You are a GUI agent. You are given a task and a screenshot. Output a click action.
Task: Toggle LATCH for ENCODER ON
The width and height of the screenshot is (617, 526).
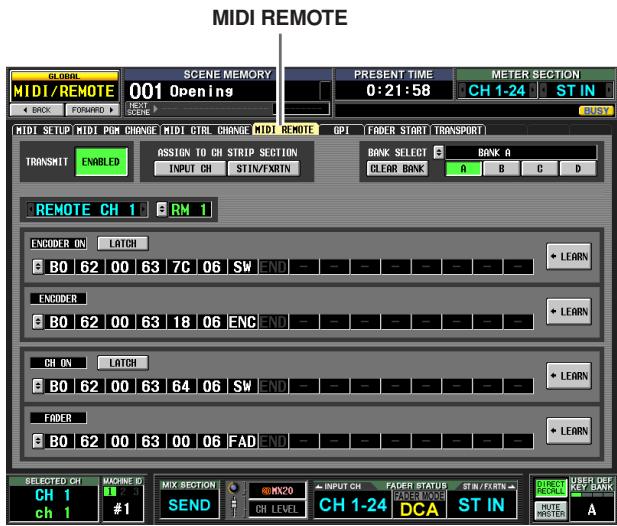coord(123,244)
